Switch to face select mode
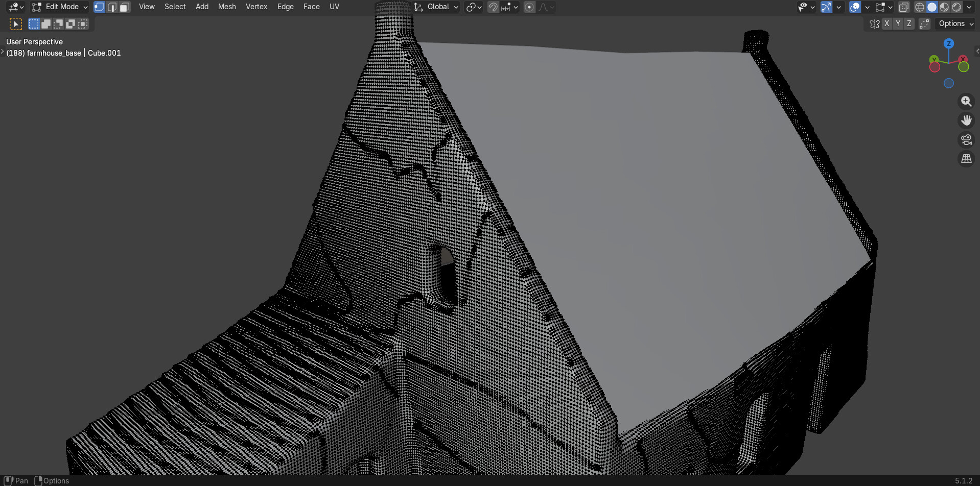 124,7
